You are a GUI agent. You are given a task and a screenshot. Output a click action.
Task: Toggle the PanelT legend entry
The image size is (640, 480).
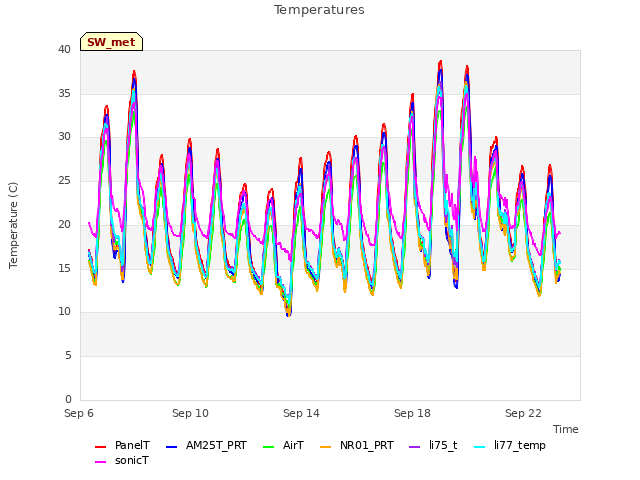click(x=122, y=445)
